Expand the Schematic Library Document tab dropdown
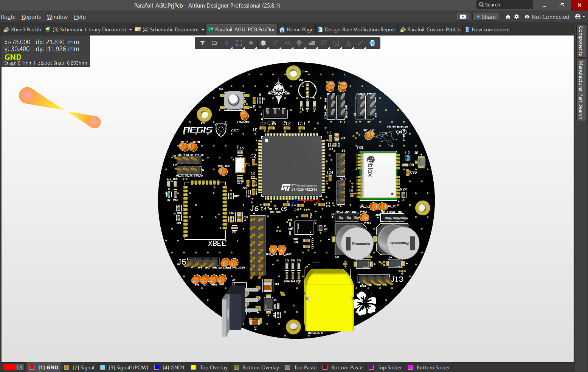The height and width of the screenshot is (372, 588). click(x=130, y=29)
